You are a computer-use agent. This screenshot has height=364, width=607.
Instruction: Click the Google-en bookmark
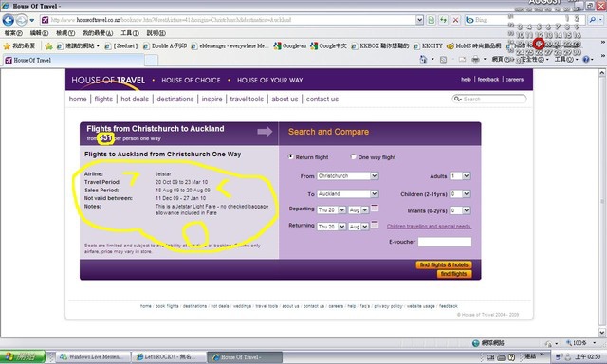[290, 46]
